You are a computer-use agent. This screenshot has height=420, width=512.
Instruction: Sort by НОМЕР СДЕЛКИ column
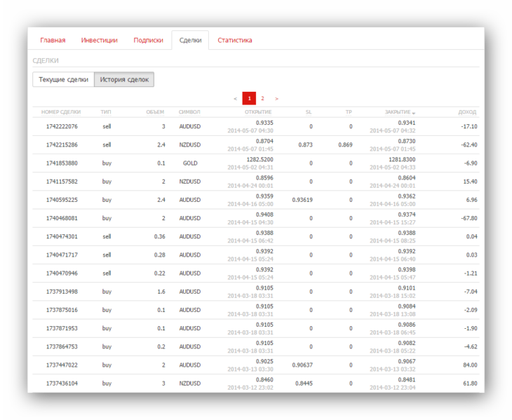pos(61,112)
